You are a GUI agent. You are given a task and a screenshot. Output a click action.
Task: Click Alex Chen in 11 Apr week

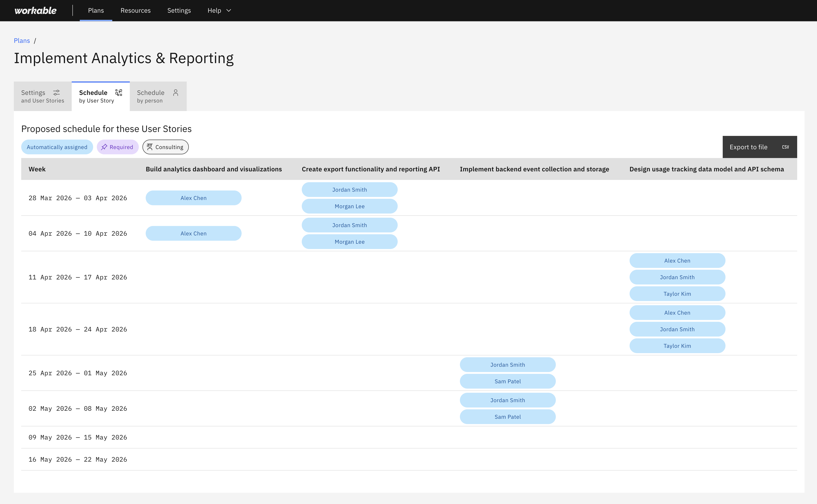point(677,261)
